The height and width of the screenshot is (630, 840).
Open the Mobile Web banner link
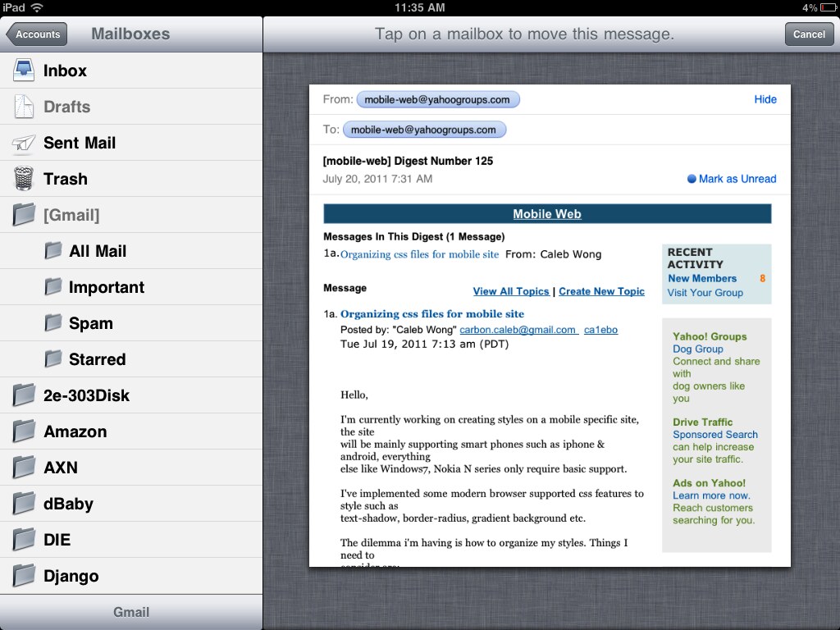point(547,214)
